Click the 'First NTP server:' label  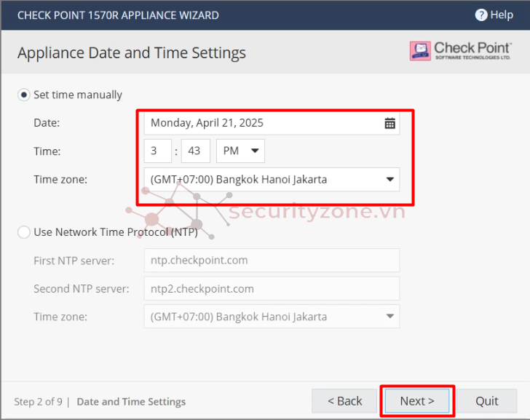coord(74,261)
